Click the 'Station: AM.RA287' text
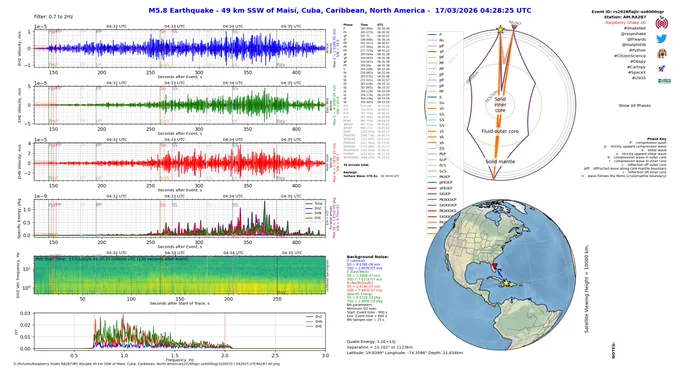Viewport: 680px width, 369px height. click(624, 17)
